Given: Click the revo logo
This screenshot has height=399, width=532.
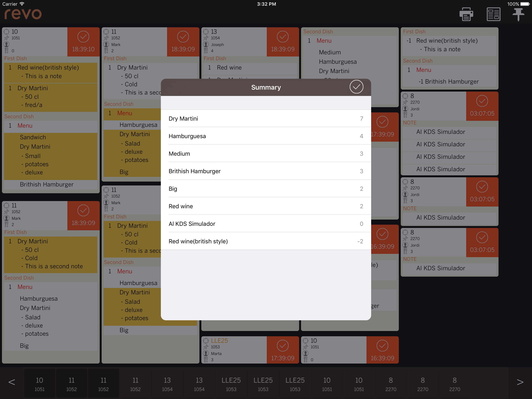Looking at the screenshot, I should point(23,14).
